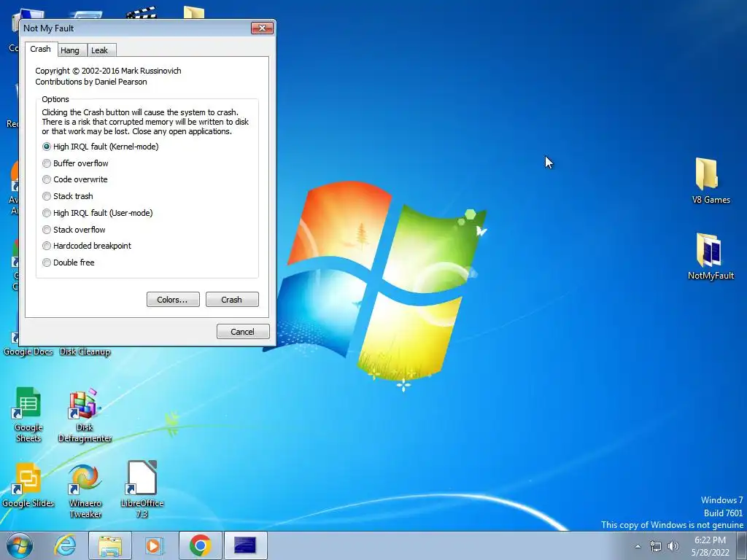Image resolution: width=747 pixels, height=560 pixels.
Task: Show hidden tray icons arrow
Action: point(638,546)
